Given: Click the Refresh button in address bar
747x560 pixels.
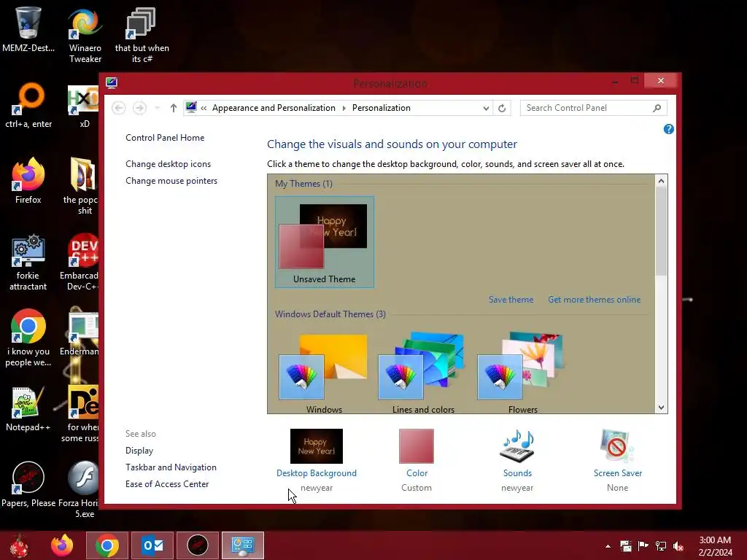Looking at the screenshot, I should (x=502, y=108).
